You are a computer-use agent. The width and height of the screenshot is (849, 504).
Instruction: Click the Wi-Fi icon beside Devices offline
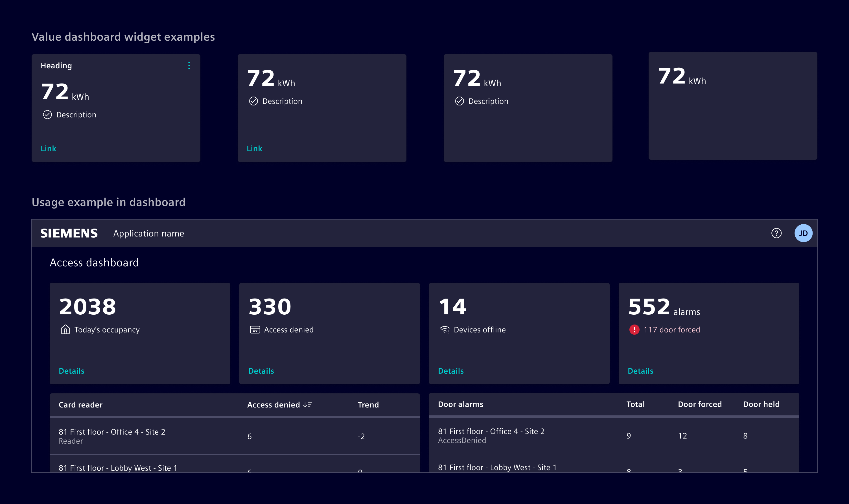[x=444, y=329]
